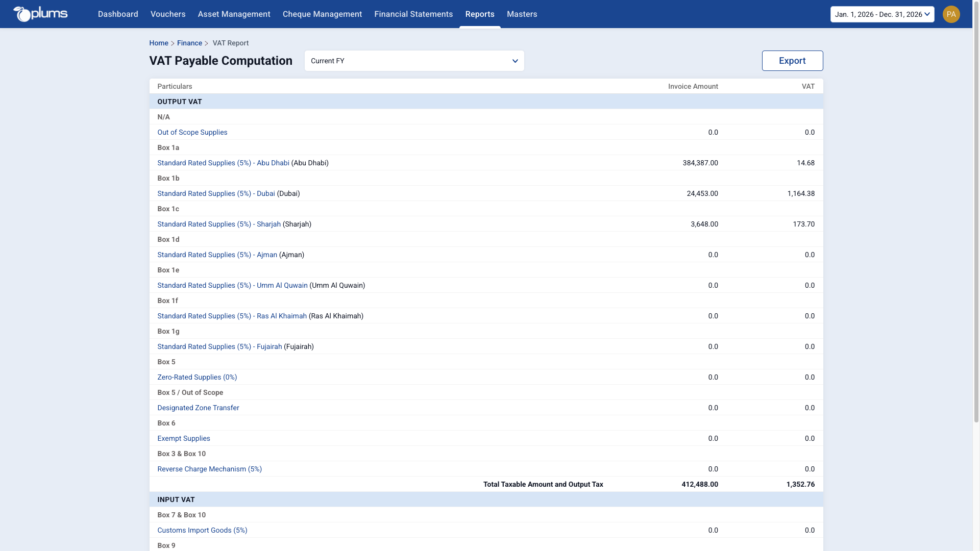Click the Box 3 & Box 10 label

(x=181, y=454)
